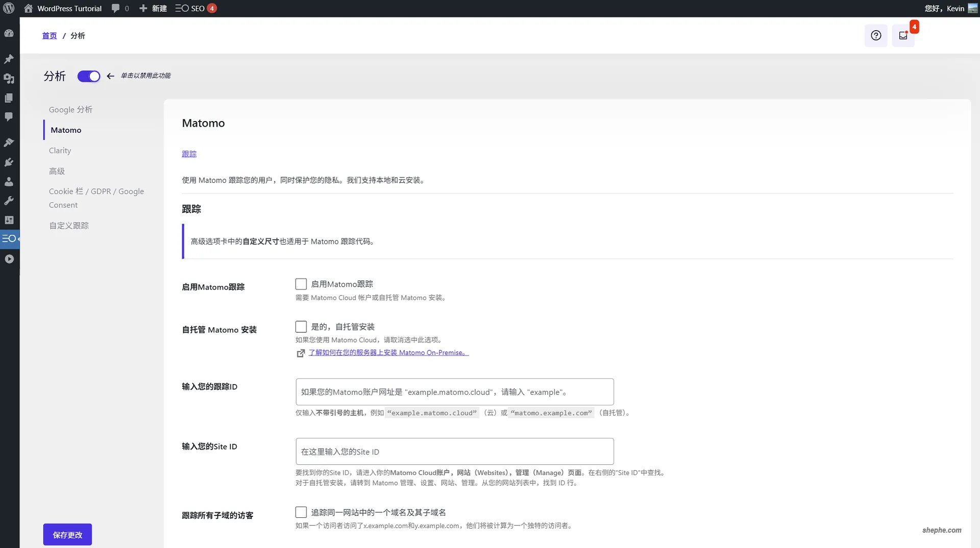
Task: Open the WordPress dashboard gauge icon
Action: coord(9,33)
